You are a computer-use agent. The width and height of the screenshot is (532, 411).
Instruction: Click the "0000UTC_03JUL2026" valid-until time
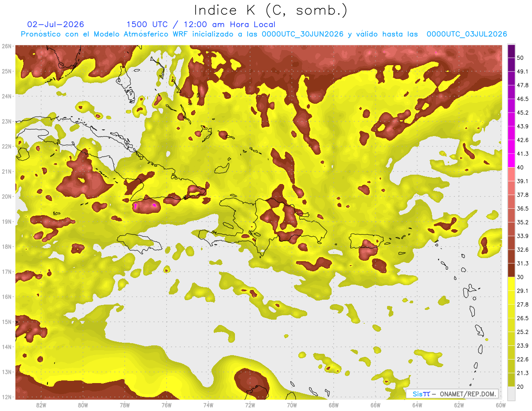(x=467, y=34)
